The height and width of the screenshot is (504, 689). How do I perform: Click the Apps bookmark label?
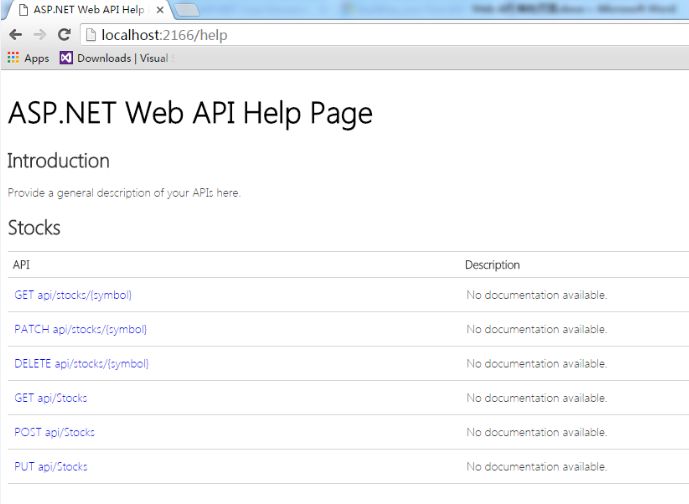[36, 58]
